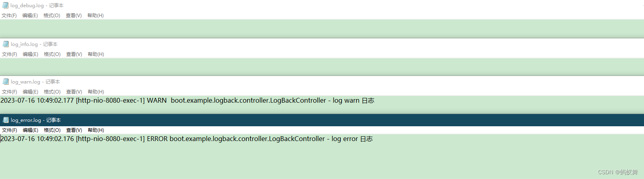
Task: Open 文件(F) menu in log_debug.log window
Action: [x=9, y=16]
